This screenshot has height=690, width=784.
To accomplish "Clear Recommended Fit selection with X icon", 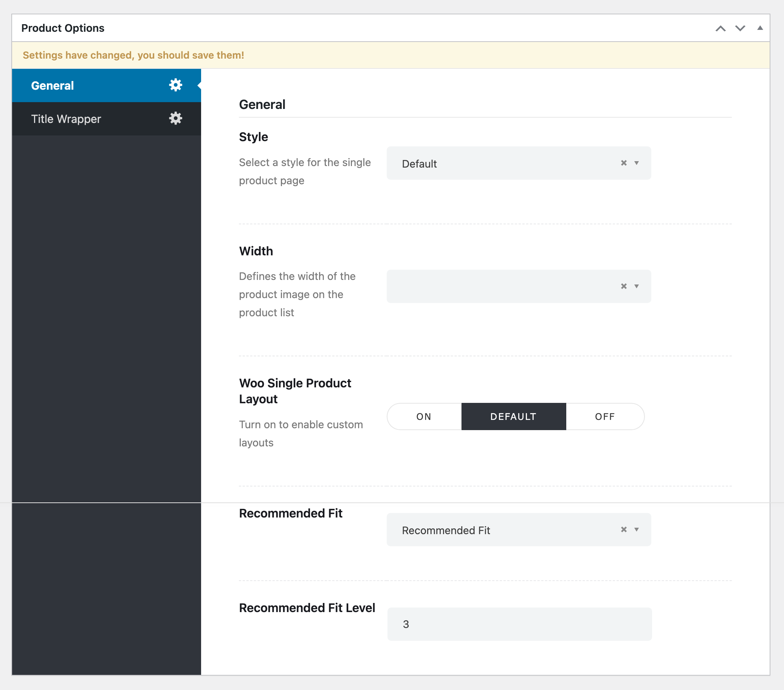I will tap(624, 530).
